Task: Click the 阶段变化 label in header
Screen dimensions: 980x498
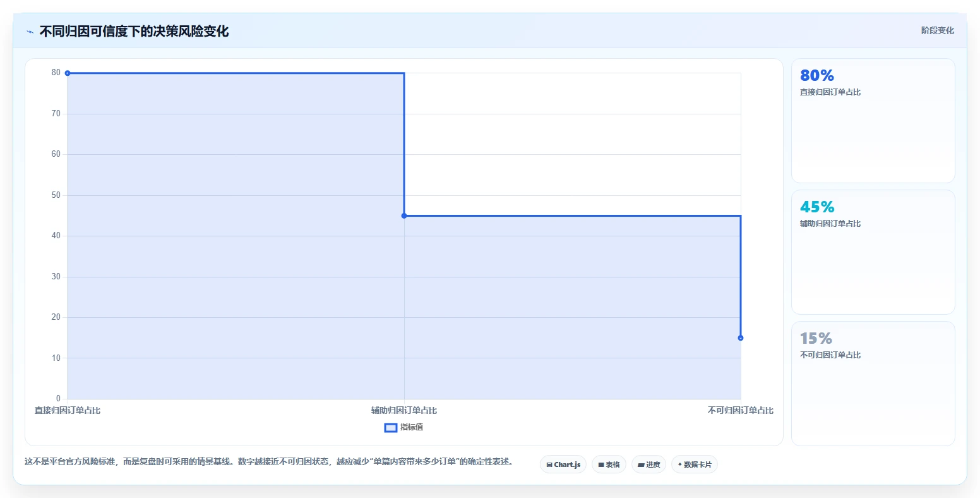Action: tap(938, 30)
